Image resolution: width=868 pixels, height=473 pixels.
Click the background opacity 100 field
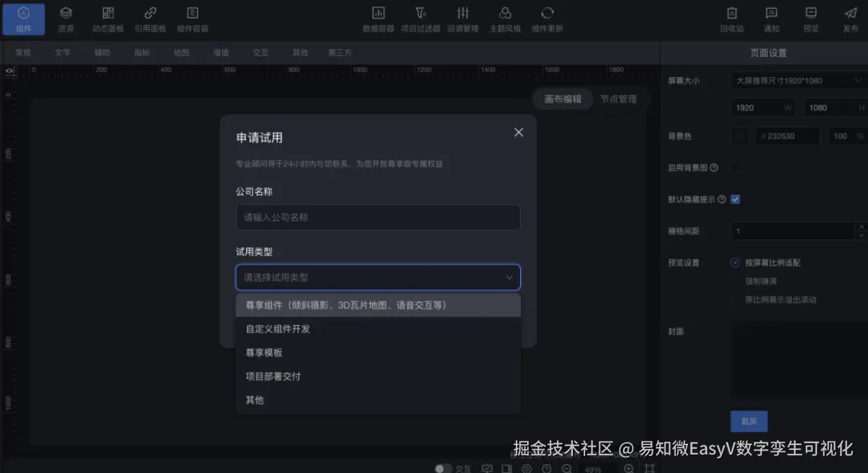[x=848, y=136]
